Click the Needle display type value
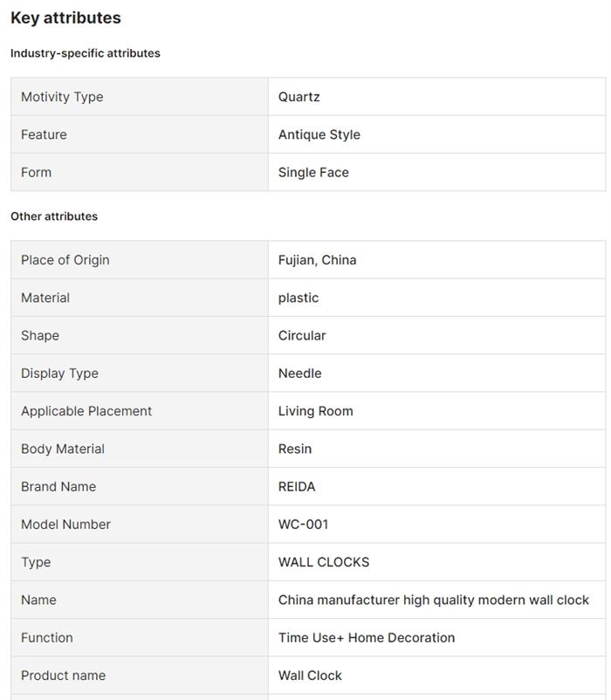This screenshot has height=700, width=611. tap(300, 373)
